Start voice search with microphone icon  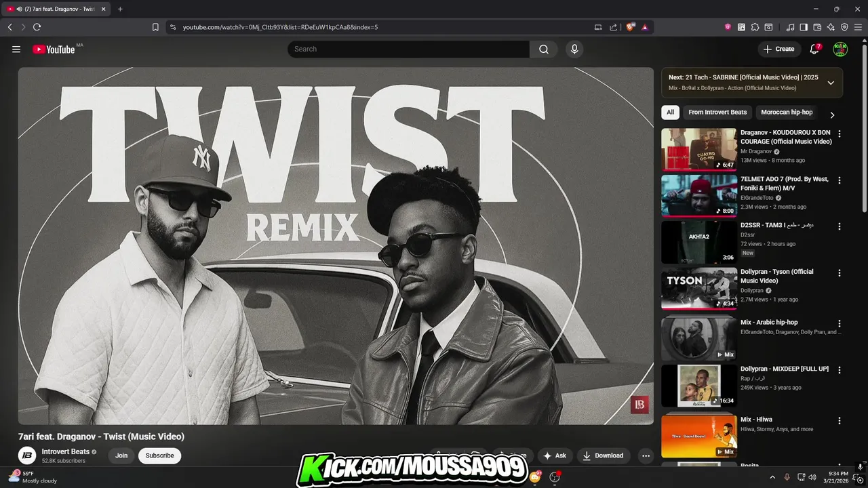[x=574, y=49]
